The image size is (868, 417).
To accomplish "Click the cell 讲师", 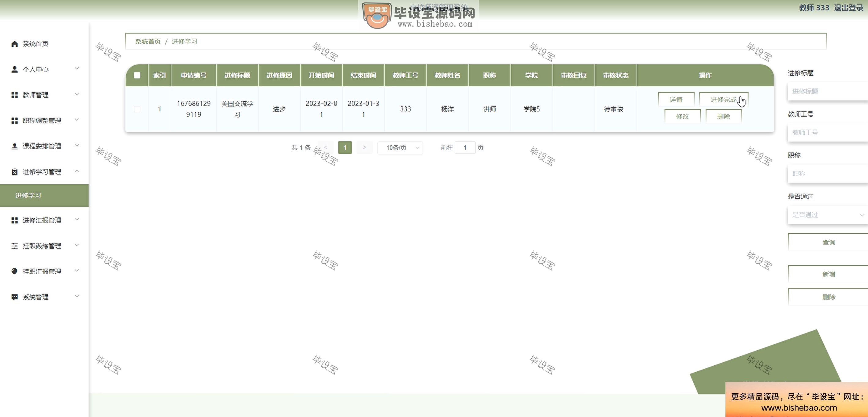I will pyautogui.click(x=490, y=109).
